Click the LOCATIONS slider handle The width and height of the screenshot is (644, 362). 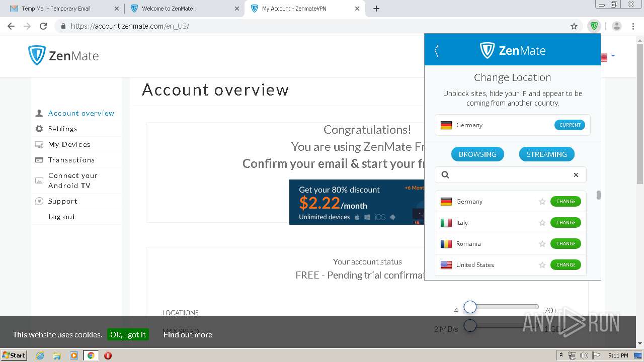pyautogui.click(x=470, y=307)
